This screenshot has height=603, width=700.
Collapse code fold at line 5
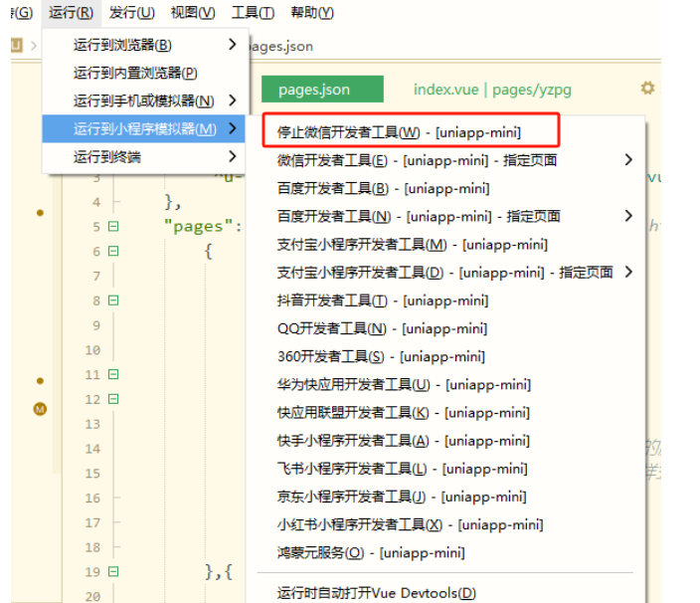point(113,227)
